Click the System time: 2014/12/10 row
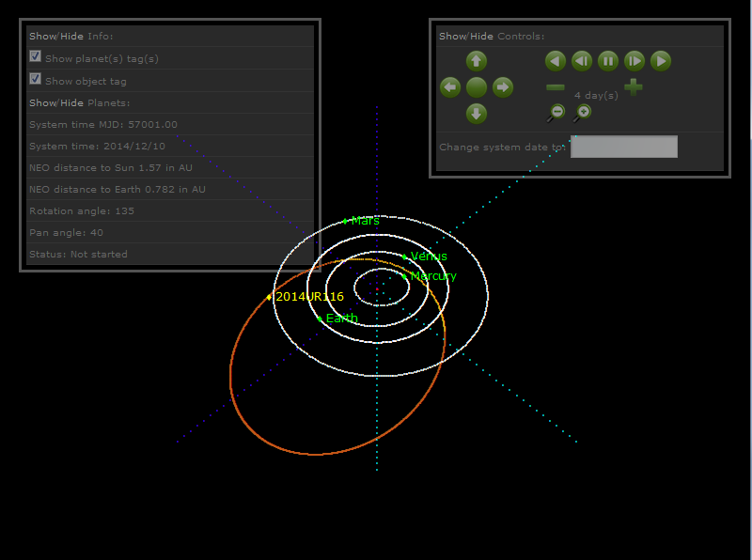The height and width of the screenshot is (560, 752). (170, 146)
